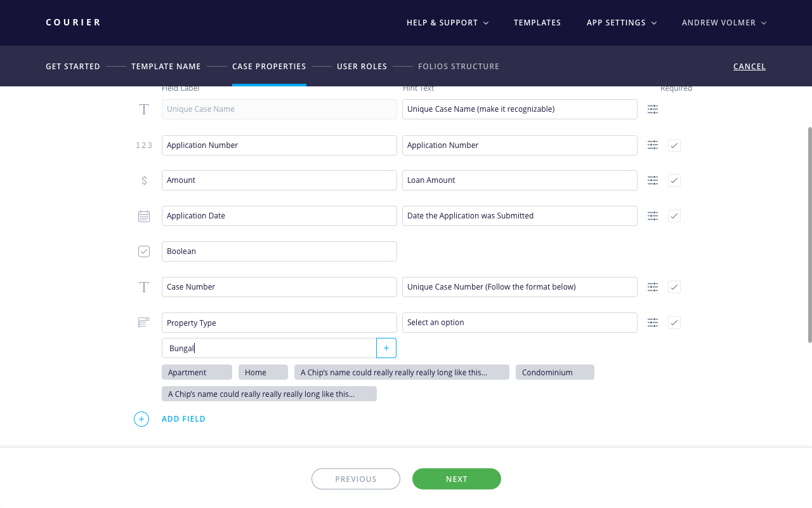Open settings icon for Application Number row
The image size is (812, 508).
653,145
